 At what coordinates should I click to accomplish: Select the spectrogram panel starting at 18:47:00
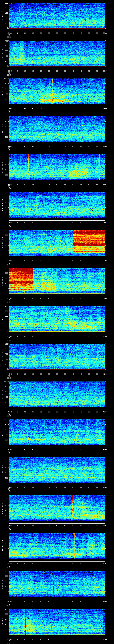pos(57,621)
